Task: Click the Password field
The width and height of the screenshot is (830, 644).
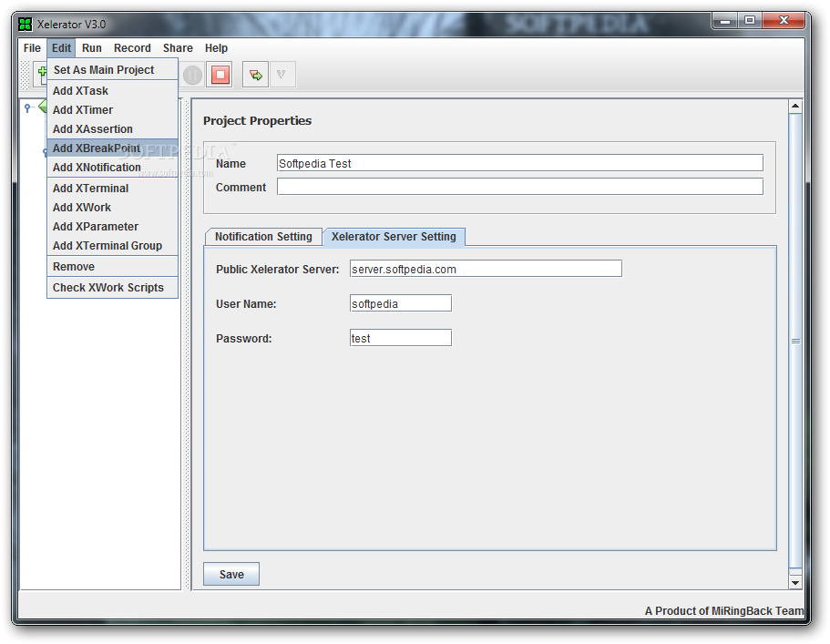Action: [x=401, y=338]
